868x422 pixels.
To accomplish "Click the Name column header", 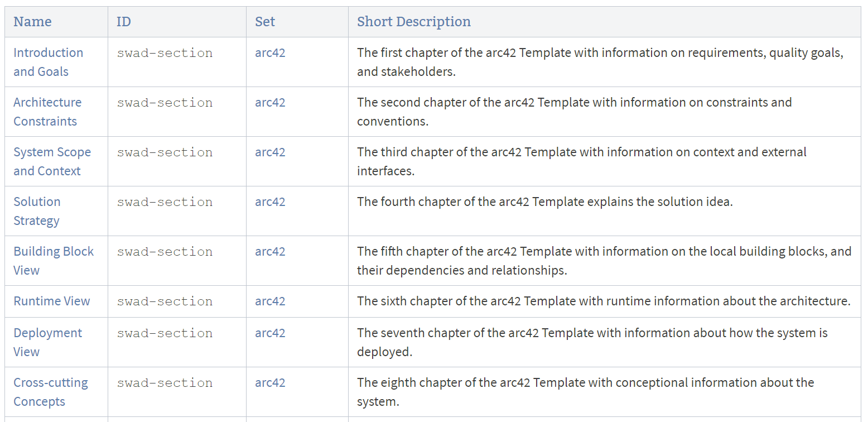I will click(x=32, y=22).
